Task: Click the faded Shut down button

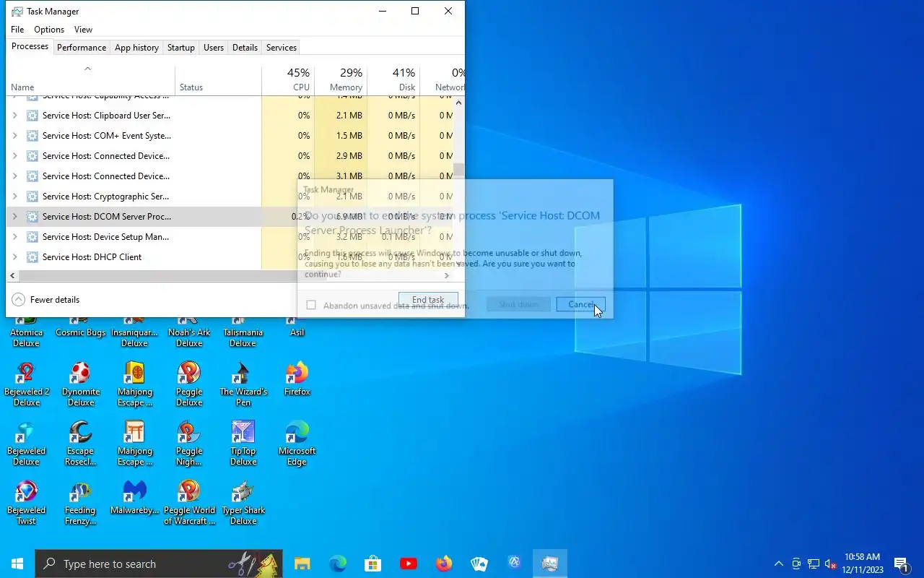Action: 519,305
